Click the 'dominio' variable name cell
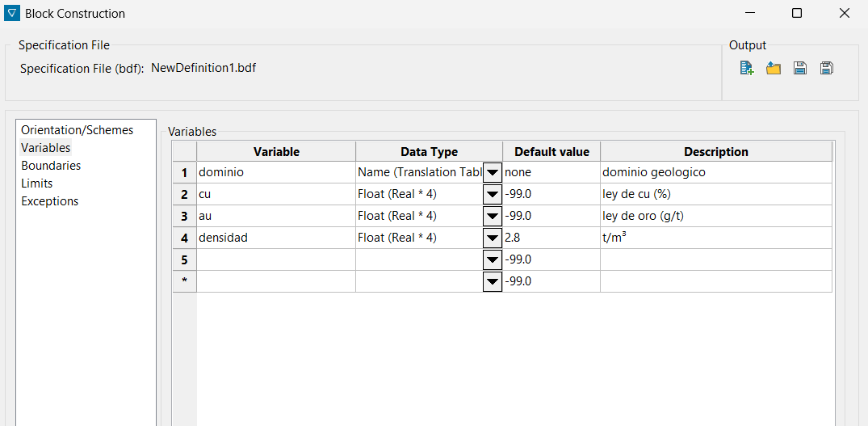The height and width of the screenshot is (426, 868). tap(276, 172)
